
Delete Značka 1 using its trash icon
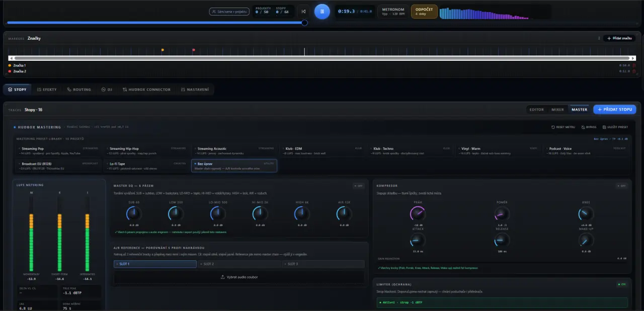click(634, 65)
